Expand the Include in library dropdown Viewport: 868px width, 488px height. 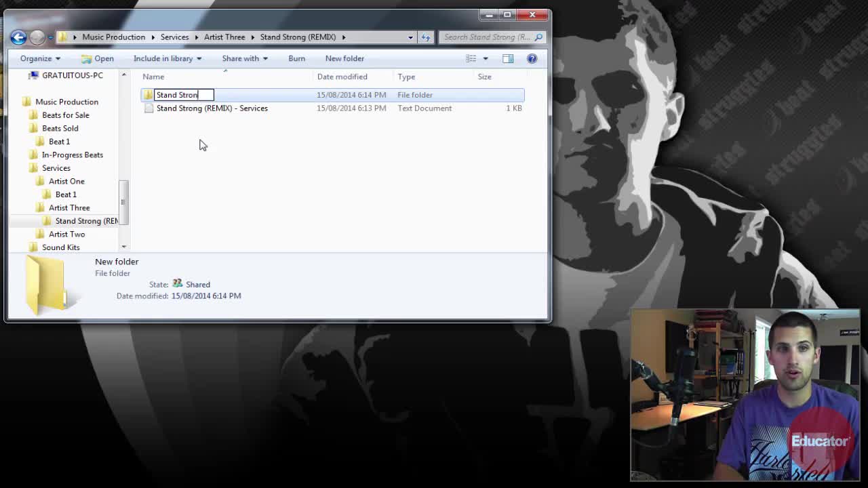[x=167, y=59]
